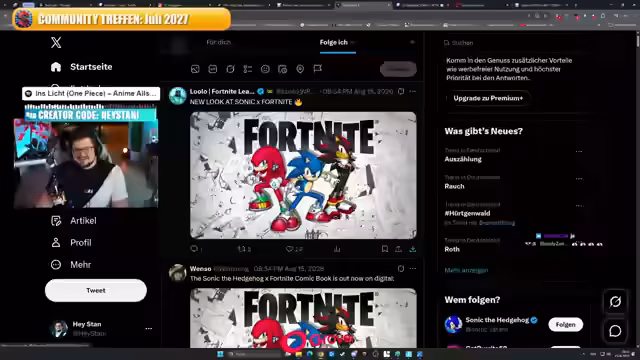The height and width of the screenshot is (360, 640).
Task: Click the Grok compose icon
Action: [230, 69]
